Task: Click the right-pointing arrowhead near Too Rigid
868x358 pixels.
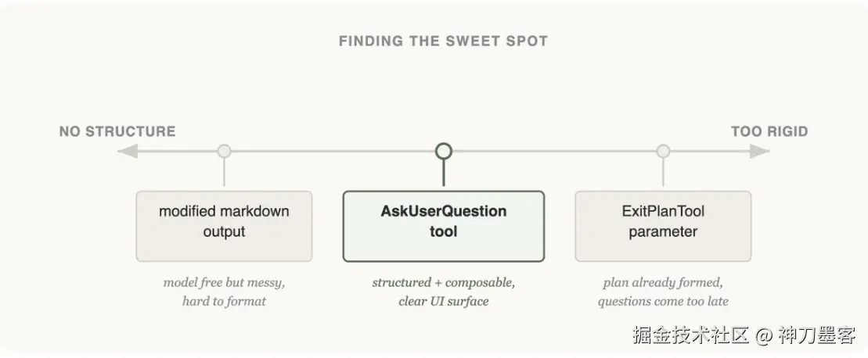Action: click(758, 151)
